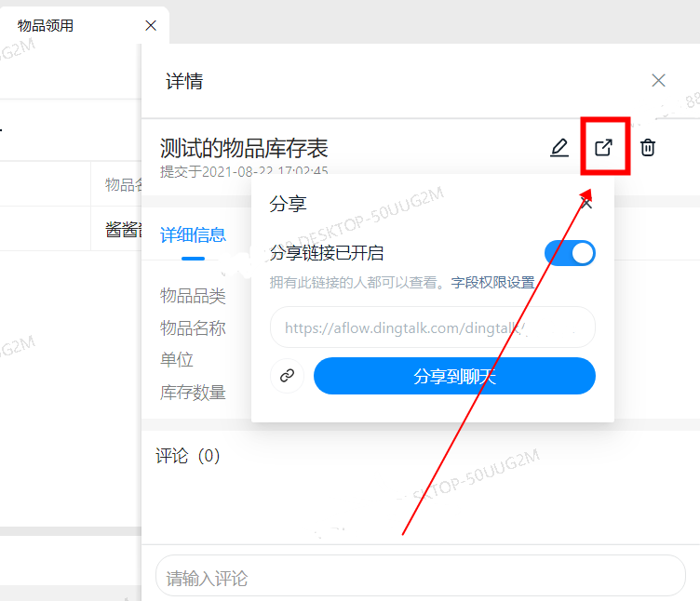Click the 请输入评论 comment box
700x601 pixels.
pyautogui.click(x=421, y=578)
